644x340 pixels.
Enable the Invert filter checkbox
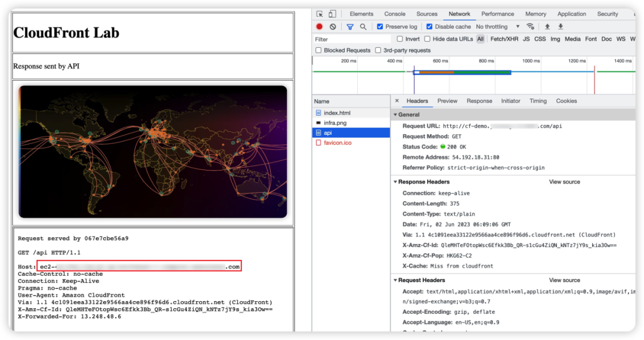tap(400, 39)
